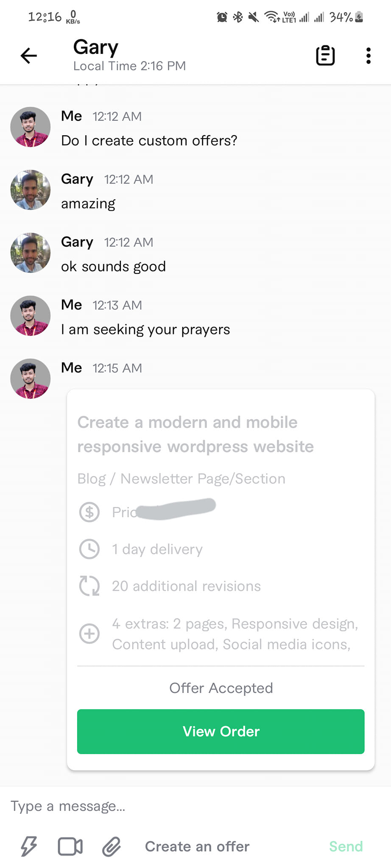
Task: Open the three-dot more options menu
Action: click(368, 56)
